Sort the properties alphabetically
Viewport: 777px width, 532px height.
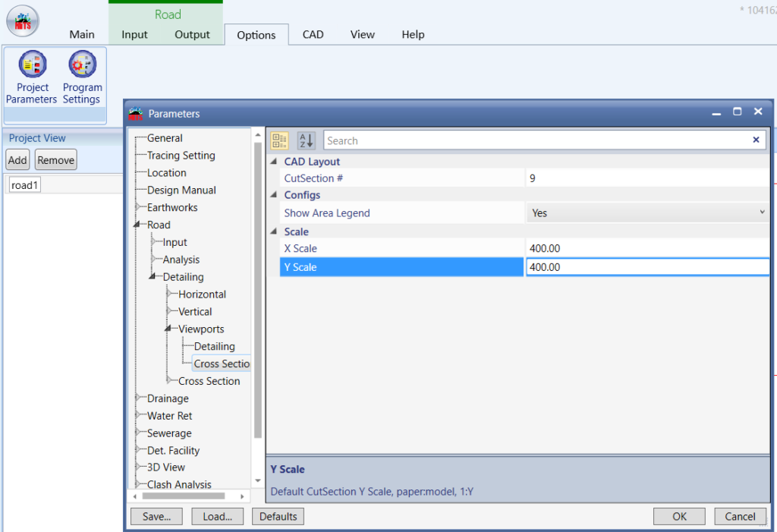pos(307,141)
